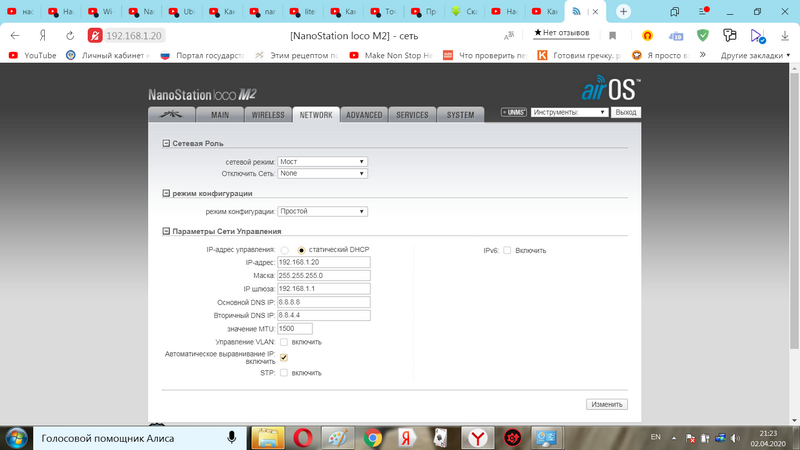Click the volume speaker tray icon
800x450 pixels.
735,438
